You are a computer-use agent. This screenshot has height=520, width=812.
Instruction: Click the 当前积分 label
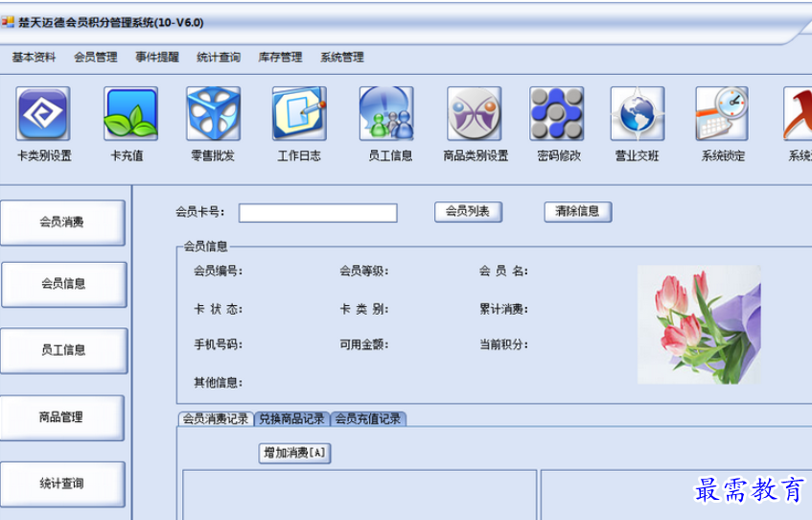pyautogui.click(x=504, y=344)
